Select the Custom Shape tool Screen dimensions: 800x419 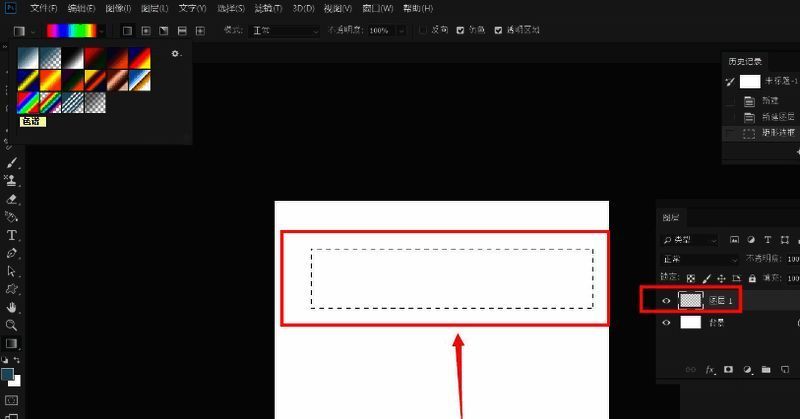click(11, 289)
